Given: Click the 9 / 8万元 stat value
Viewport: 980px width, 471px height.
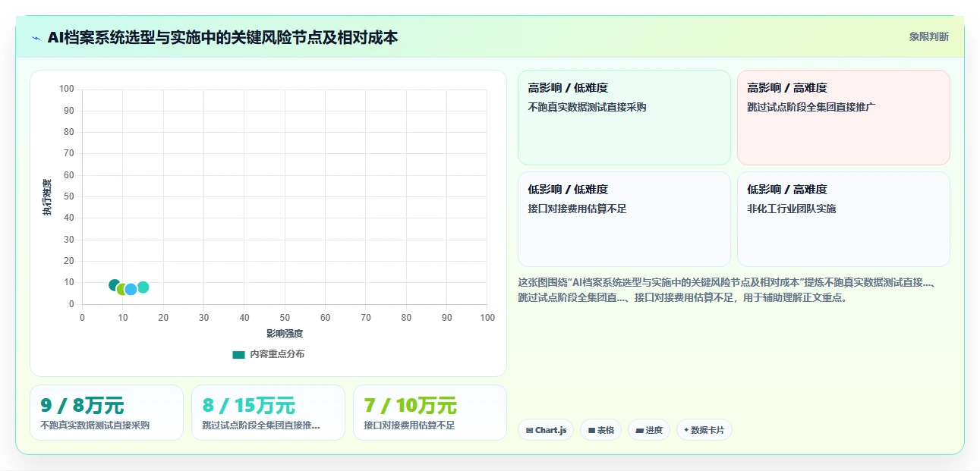Looking at the screenshot, I should click(82, 406).
